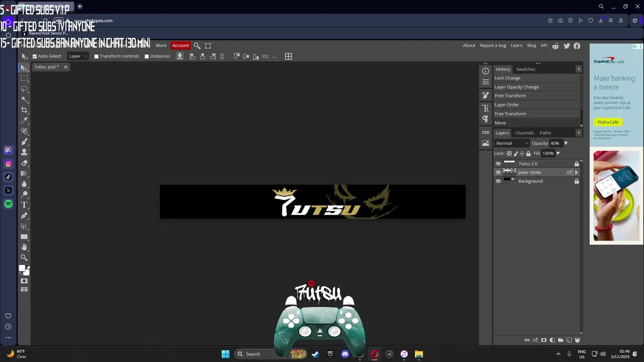Enable the Distances checkbox
Viewport: 644px width, 362px height.
[147, 56]
